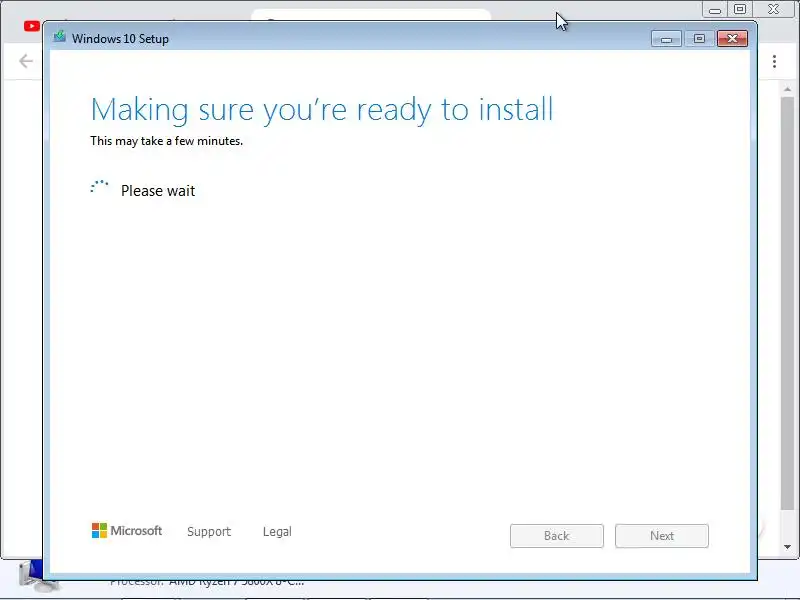Click the Microsoft logo
The width and height of the screenshot is (800, 600).
(127, 531)
